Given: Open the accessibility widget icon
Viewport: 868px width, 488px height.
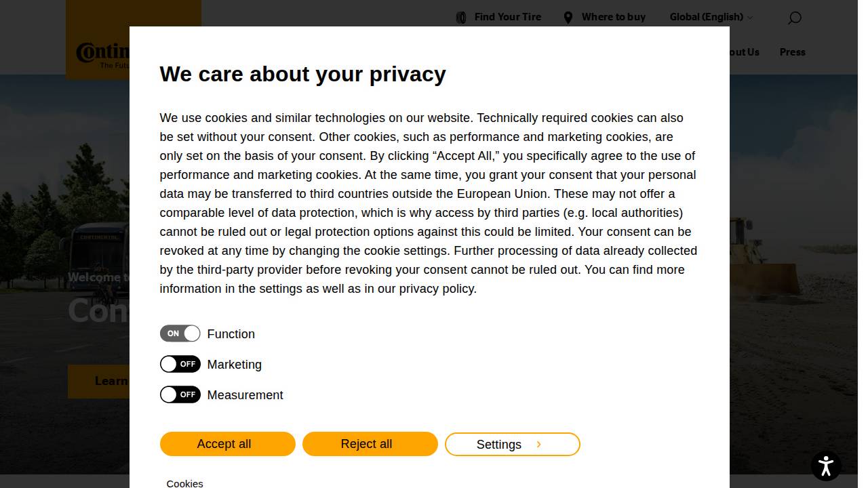Looking at the screenshot, I should (x=826, y=466).
